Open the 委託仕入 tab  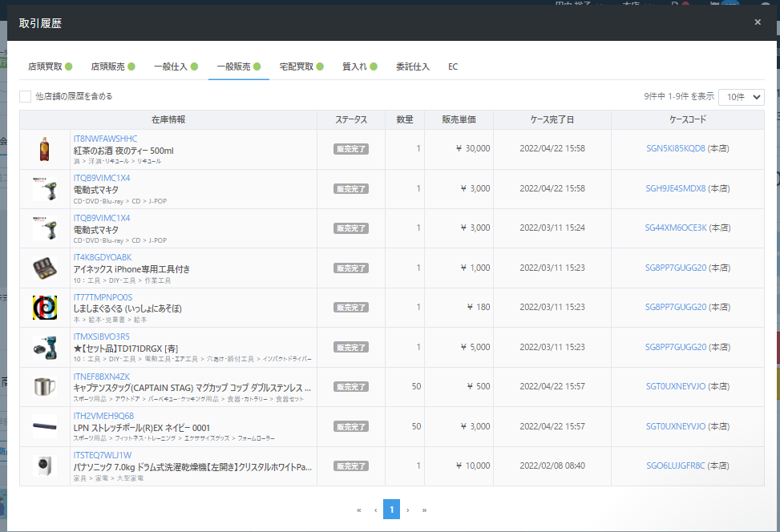pyautogui.click(x=413, y=66)
